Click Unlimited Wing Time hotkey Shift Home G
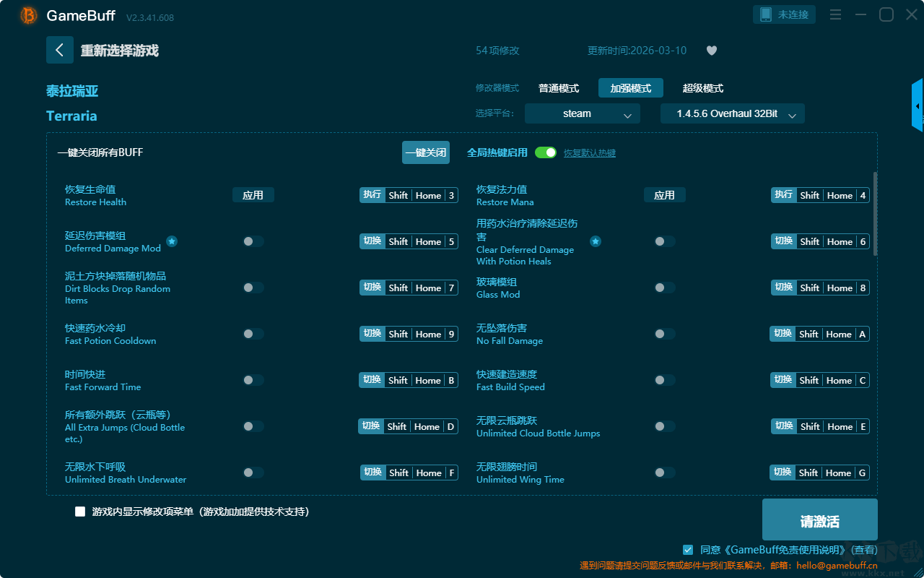 coord(819,473)
